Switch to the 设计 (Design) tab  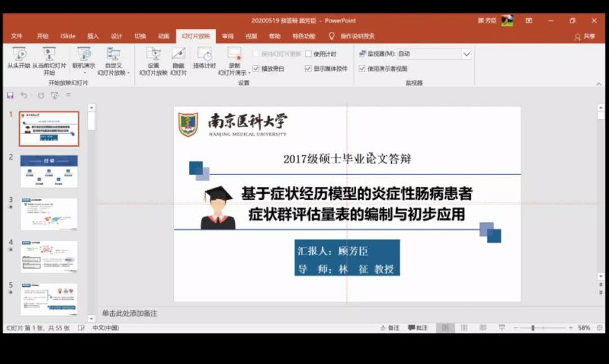pyautogui.click(x=116, y=36)
